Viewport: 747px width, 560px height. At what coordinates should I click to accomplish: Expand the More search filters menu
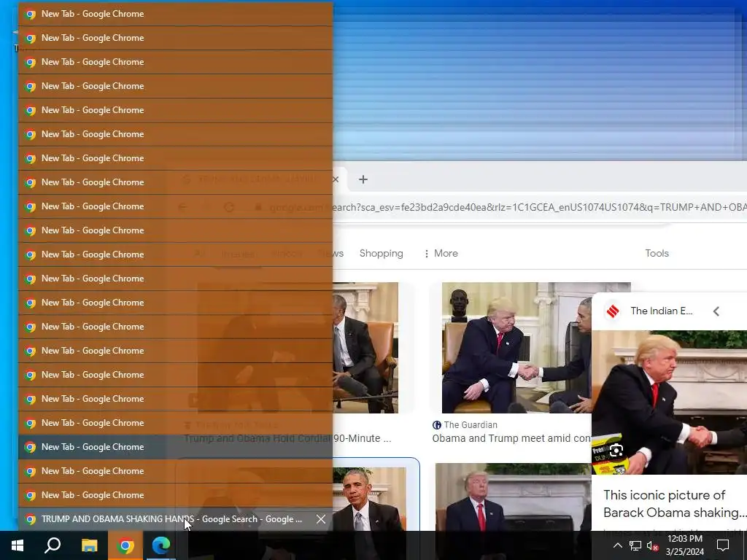tap(441, 253)
